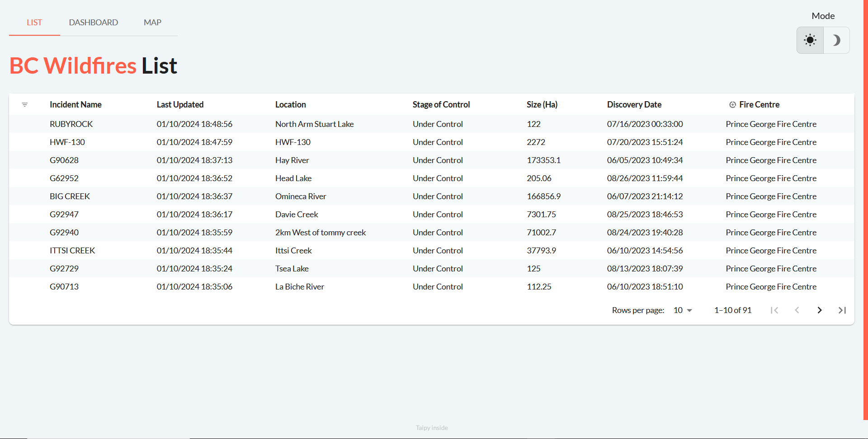Click the 01/10/2024 18:35:06 last updated cell
The image size is (868, 439).
194,287
